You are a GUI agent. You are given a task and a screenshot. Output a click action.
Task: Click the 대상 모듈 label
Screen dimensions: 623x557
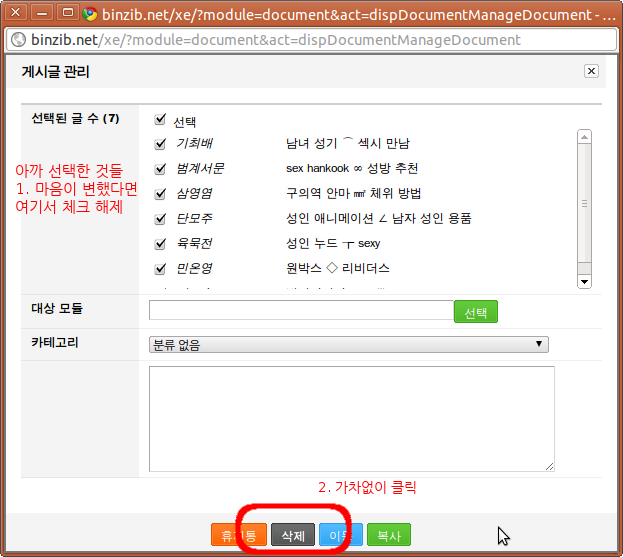57,308
